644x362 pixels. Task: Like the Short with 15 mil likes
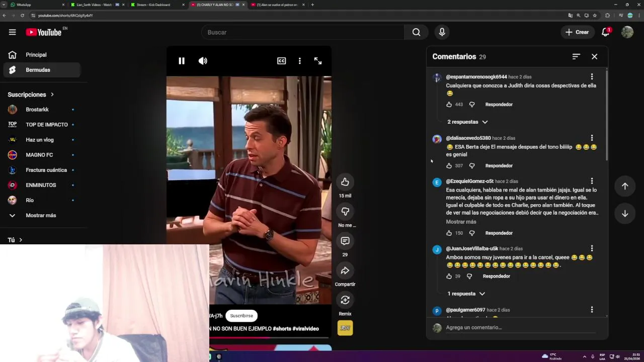(x=345, y=182)
